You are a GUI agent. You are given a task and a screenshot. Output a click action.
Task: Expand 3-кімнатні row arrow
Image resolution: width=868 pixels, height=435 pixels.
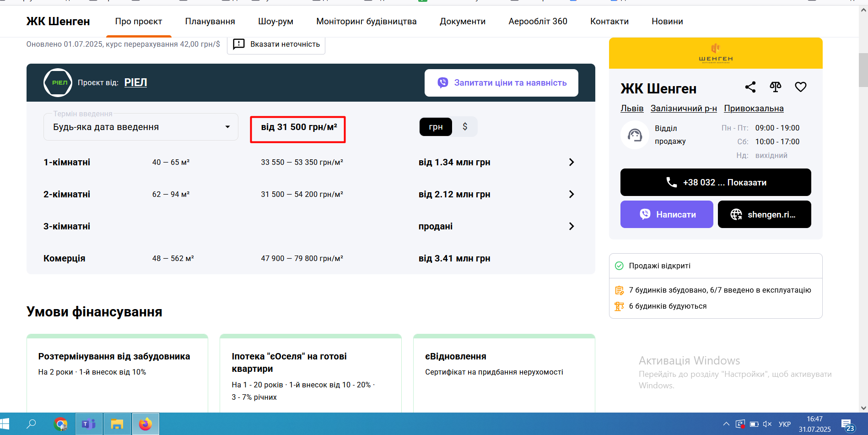[571, 226]
